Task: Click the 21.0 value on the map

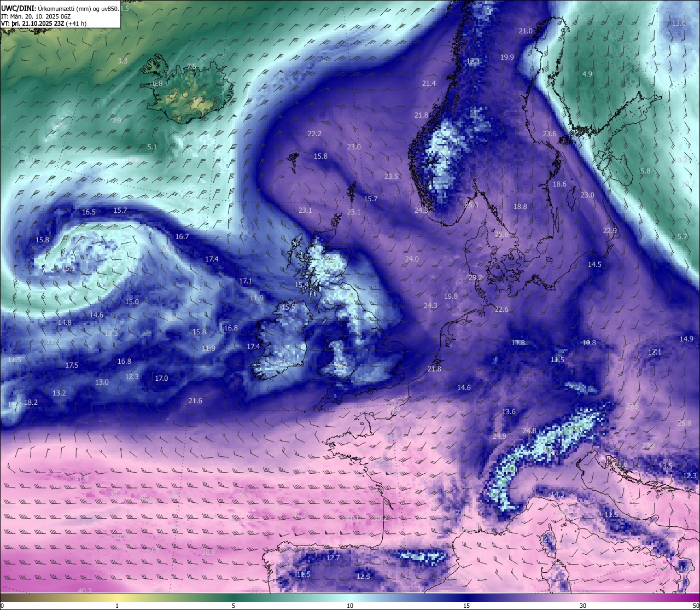Action: coord(526,31)
